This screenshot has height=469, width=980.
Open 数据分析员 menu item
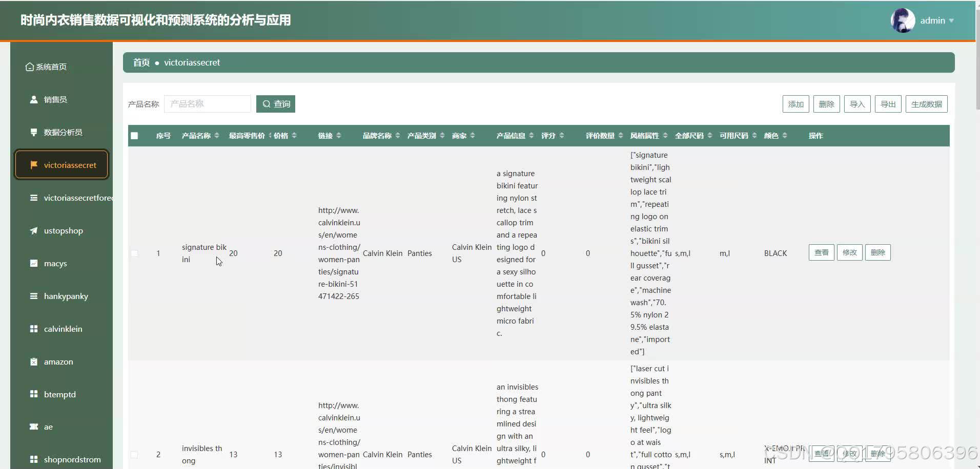[x=62, y=132]
